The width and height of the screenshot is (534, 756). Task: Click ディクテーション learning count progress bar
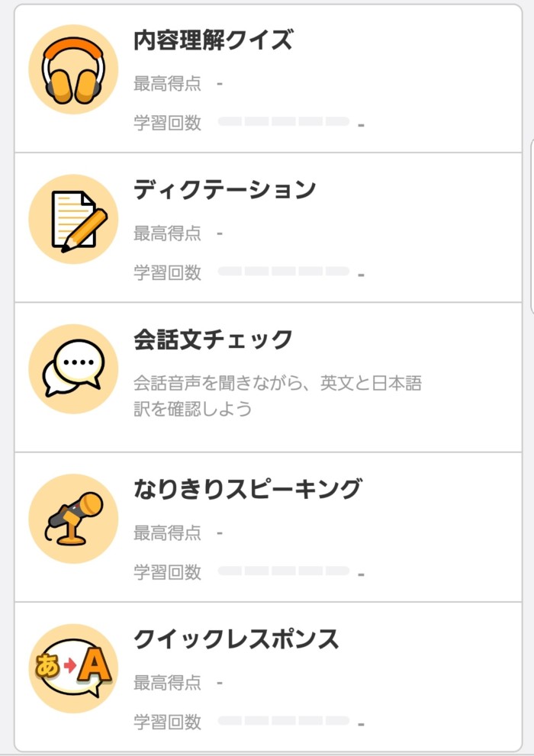283,272
